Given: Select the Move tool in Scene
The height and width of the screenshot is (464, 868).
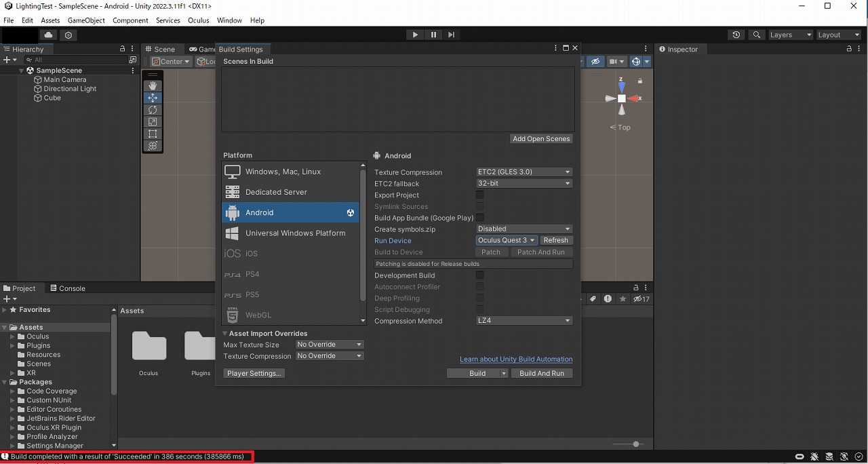Looking at the screenshot, I should click(153, 98).
